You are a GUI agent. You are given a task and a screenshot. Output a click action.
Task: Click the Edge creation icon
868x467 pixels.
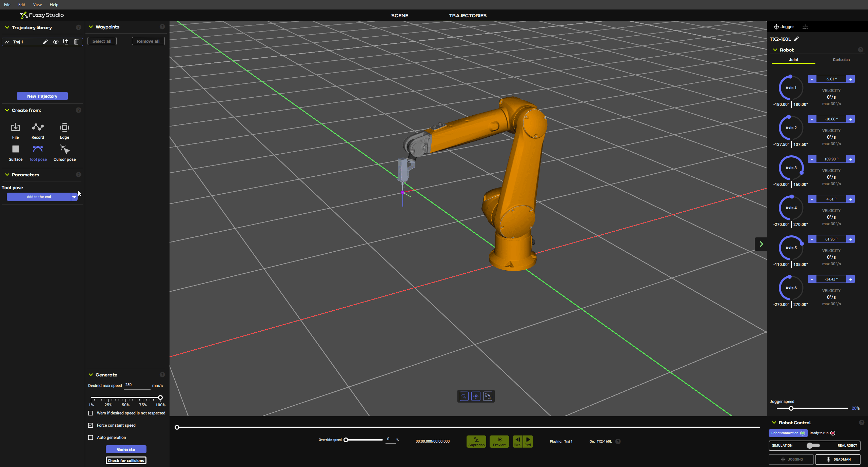(64, 128)
